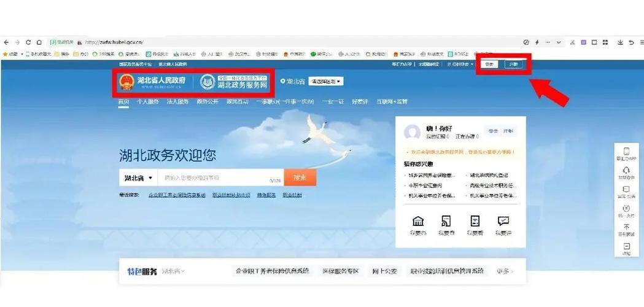Viewport: 644px width, 307px height.
Task: Click the search keyword input field
Action: 220,178
